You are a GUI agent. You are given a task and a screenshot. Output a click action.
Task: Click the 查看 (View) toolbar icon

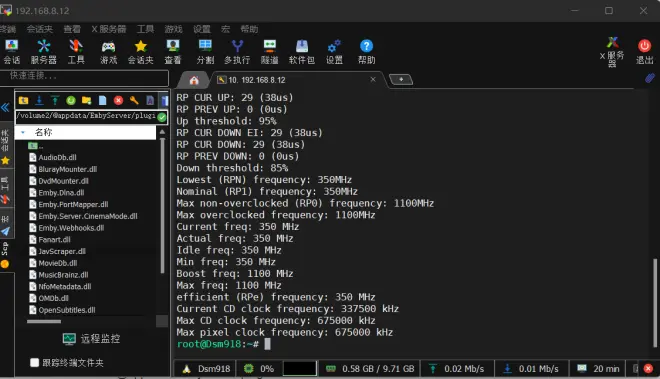coord(173,51)
